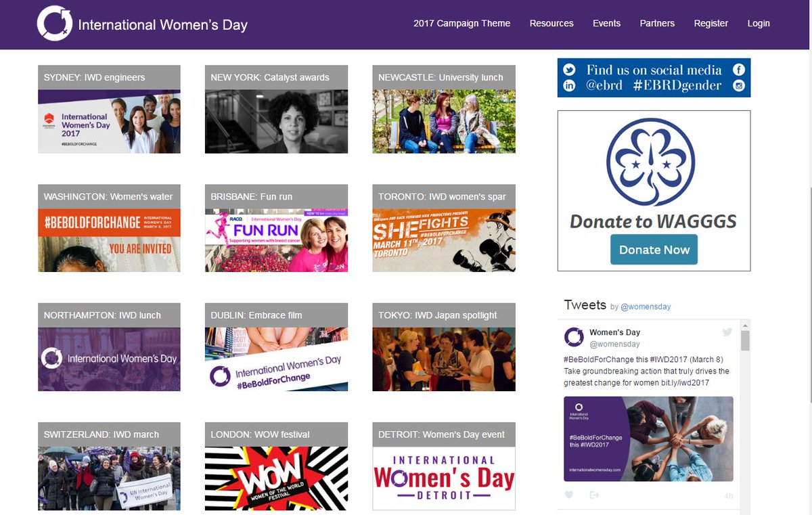Open SYDNEY: IWD engineers heading

109,77
